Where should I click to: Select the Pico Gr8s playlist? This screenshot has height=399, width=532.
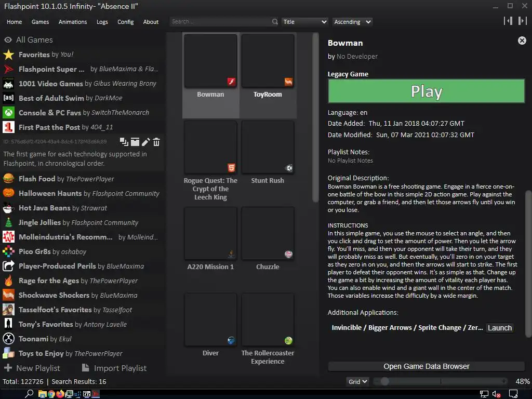point(82,251)
